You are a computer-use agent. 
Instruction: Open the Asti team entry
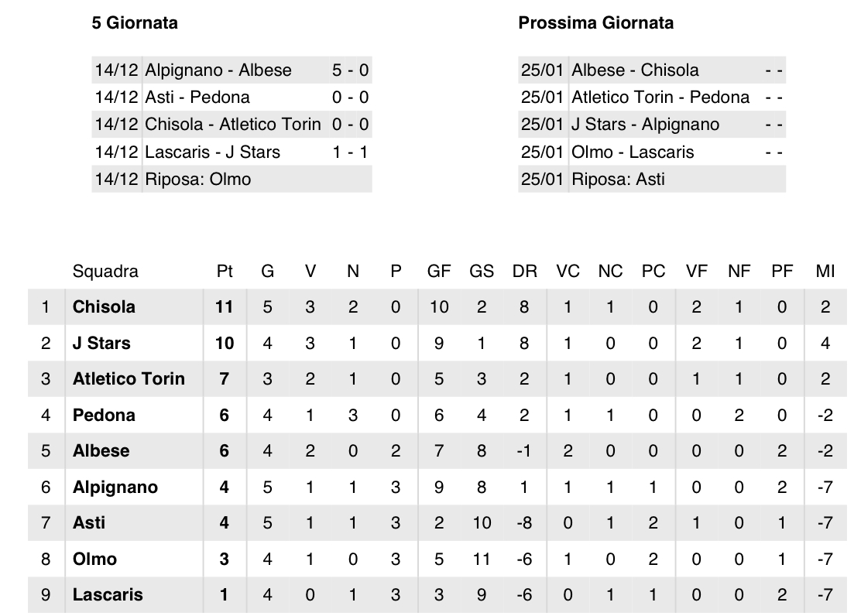click(89, 522)
